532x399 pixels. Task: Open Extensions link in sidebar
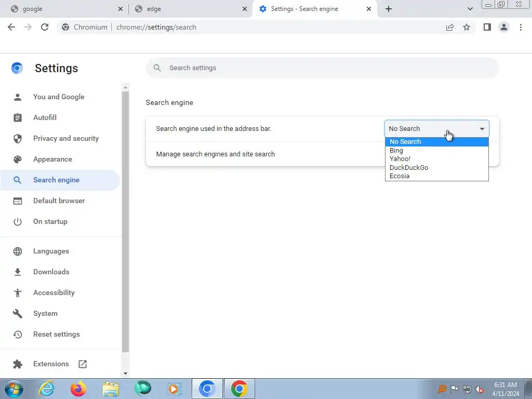pos(60,364)
